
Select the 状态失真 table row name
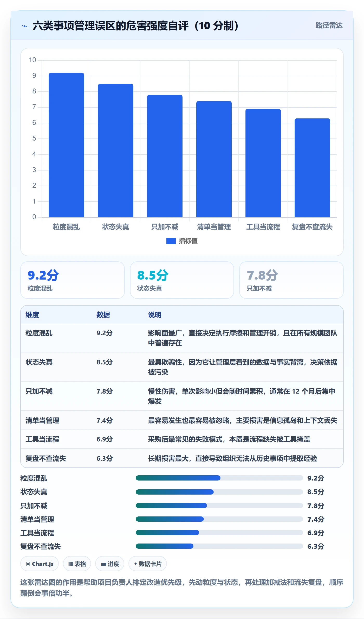pos(39,362)
